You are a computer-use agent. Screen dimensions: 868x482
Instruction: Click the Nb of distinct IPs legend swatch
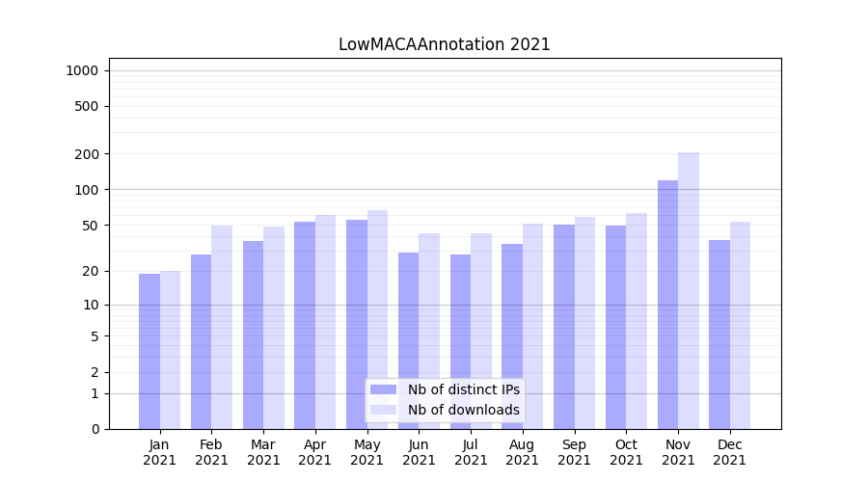pos(383,389)
